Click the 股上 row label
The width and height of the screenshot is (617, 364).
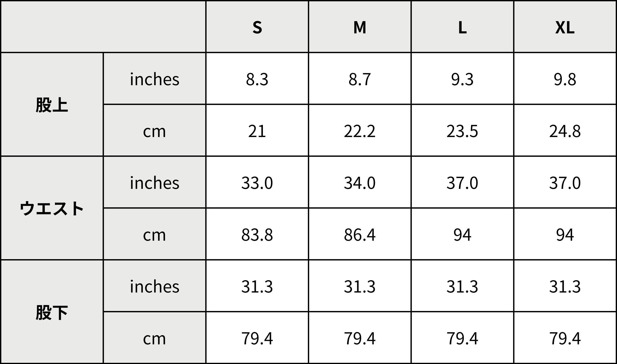[52, 105]
